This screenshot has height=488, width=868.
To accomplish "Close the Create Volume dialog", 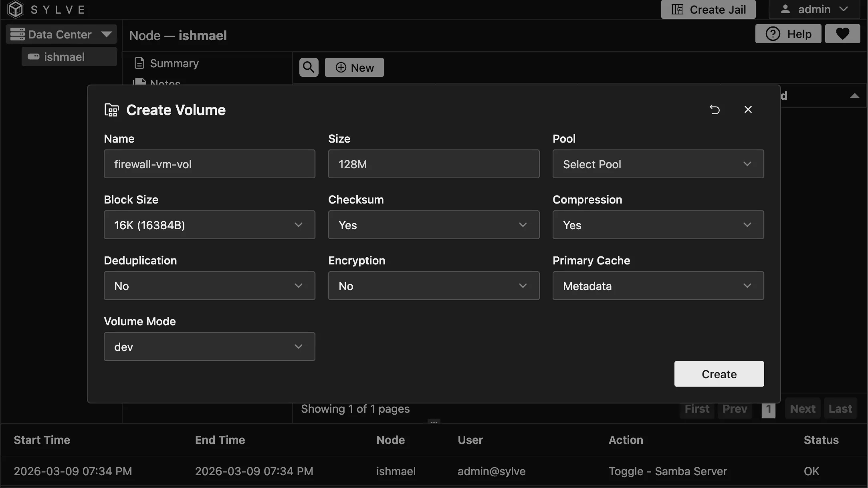I will pos(748,109).
